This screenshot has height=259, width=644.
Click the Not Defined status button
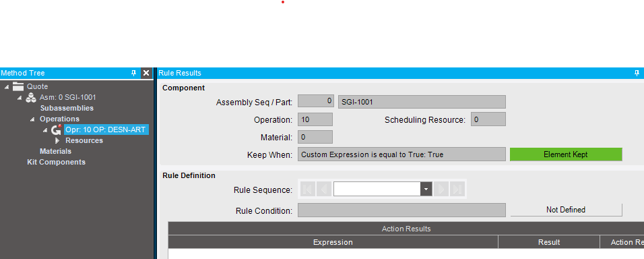click(x=566, y=210)
